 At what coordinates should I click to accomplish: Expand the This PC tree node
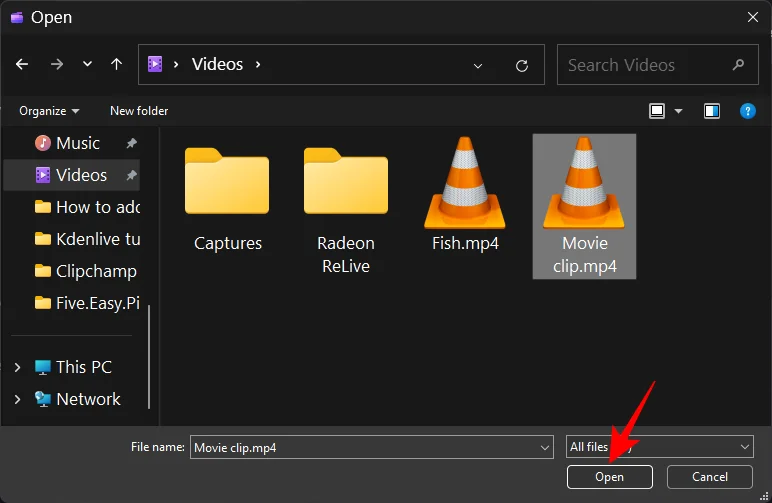click(17, 367)
